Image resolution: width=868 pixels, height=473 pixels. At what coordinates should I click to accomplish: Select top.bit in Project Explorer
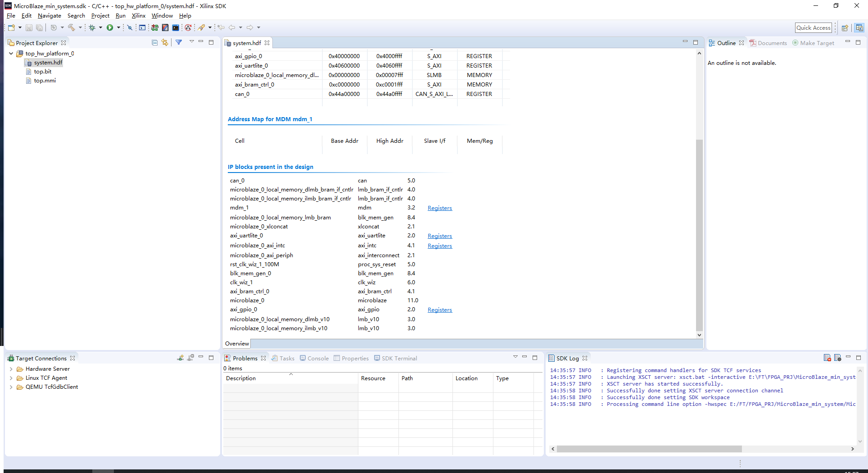click(42, 71)
